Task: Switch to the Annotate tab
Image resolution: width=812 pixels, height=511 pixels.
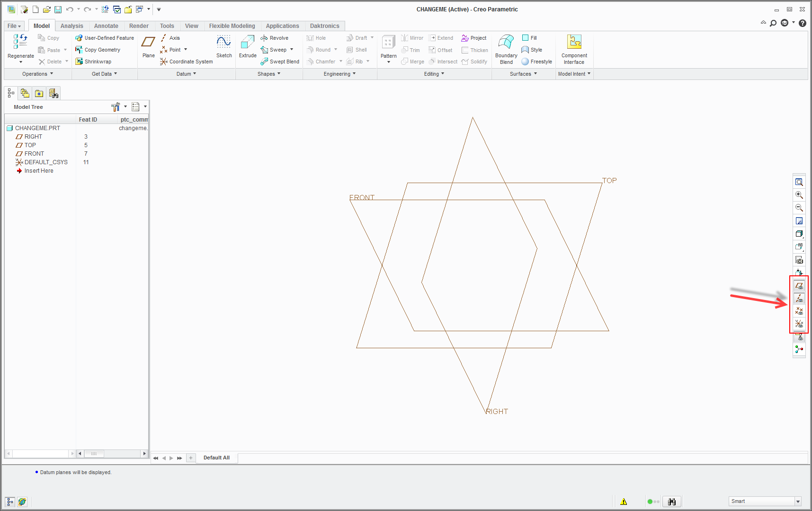Action: (x=106, y=26)
